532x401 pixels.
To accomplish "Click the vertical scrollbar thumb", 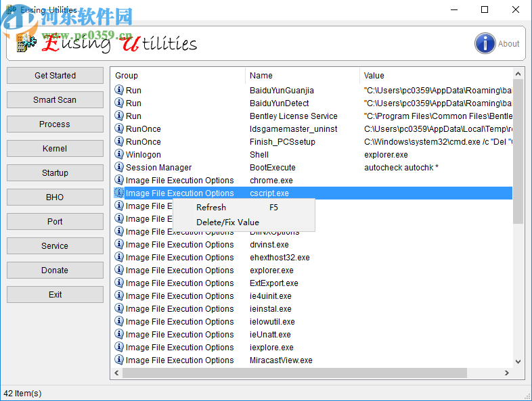I will (x=518, y=151).
